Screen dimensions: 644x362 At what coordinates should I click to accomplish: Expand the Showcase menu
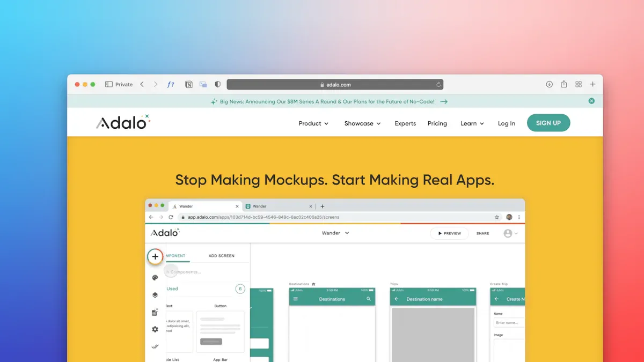point(362,123)
